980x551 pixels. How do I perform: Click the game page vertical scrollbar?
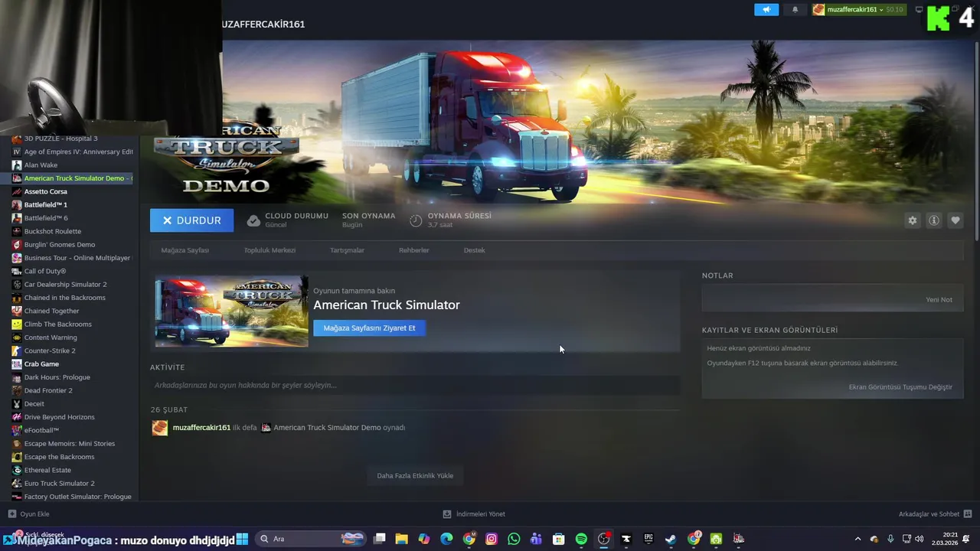pyautogui.click(x=976, y=142)
